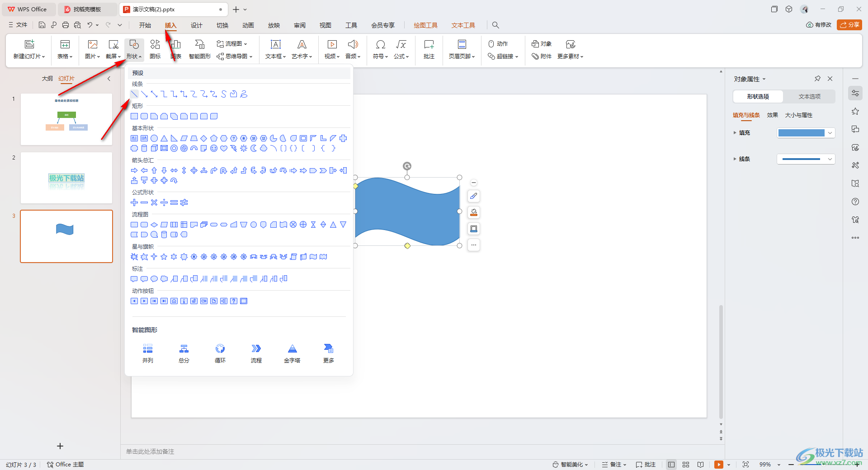Open the 图标 icon library tool
This screenshot has width=868, height=470.
155,49
